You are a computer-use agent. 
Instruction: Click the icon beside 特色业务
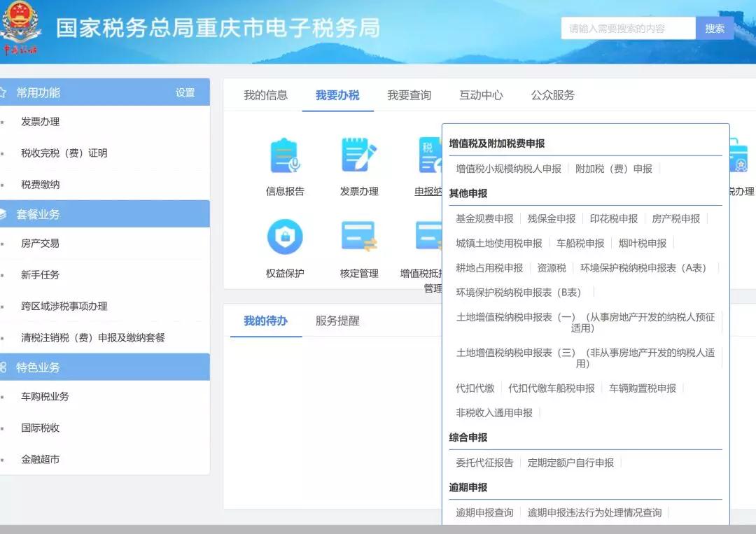click(3, 367)
